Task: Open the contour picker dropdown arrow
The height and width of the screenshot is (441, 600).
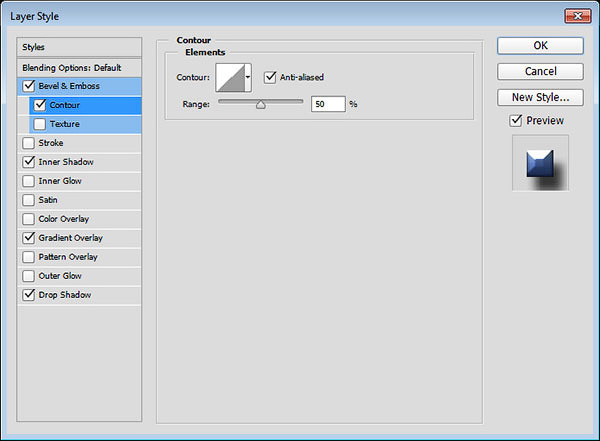Action: point(248,77)
